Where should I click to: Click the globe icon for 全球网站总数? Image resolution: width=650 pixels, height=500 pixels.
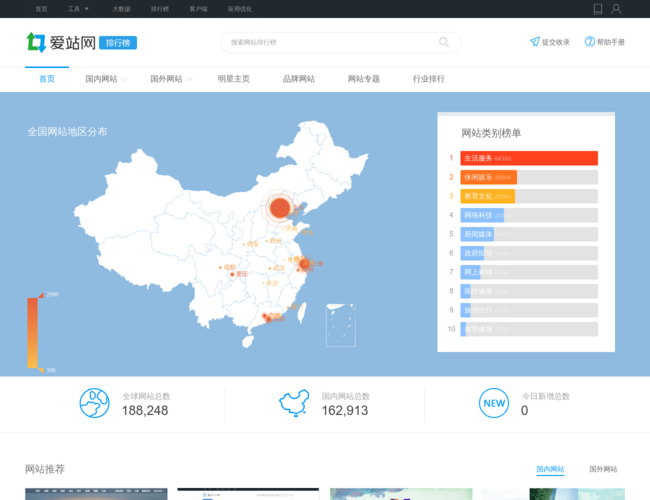(x=95, y=403)
